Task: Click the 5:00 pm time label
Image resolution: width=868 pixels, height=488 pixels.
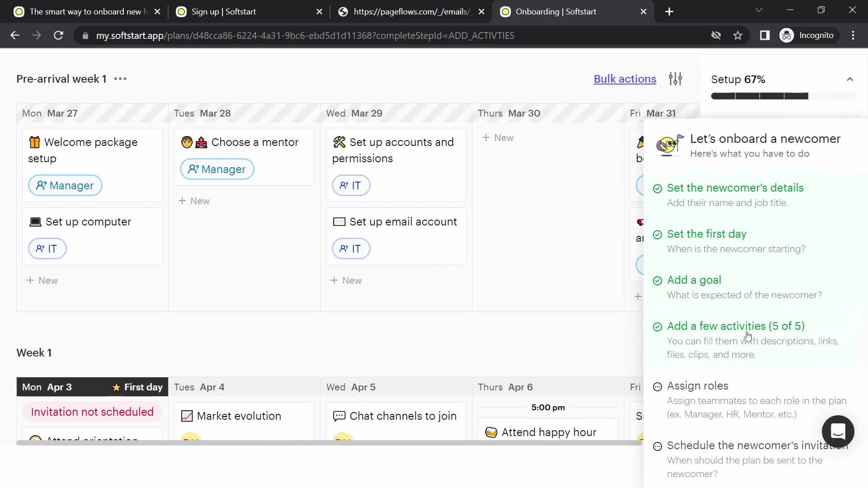Action: coord(548,408)
